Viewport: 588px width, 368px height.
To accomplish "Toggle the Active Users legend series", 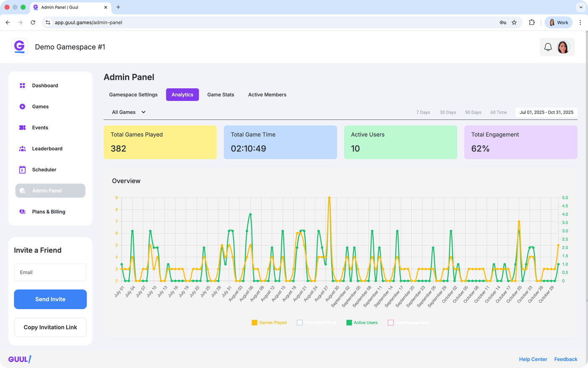I will coord(362,323).
